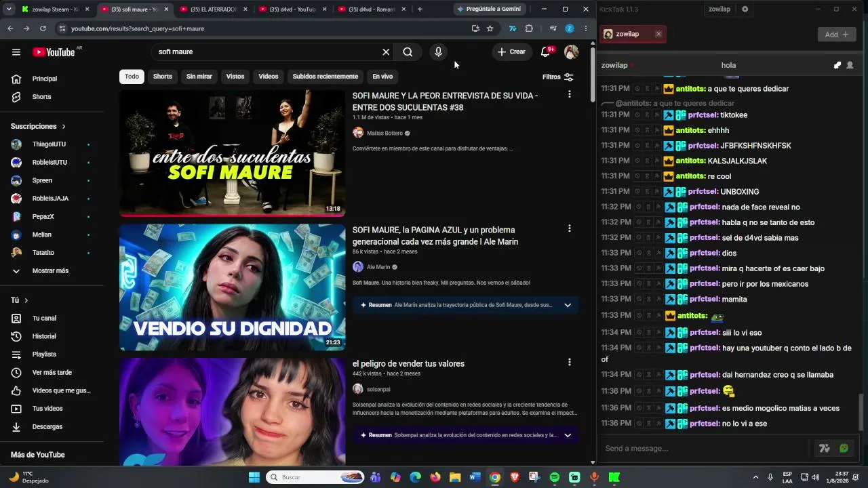Show hidden system tray icons
868x488 pixels.
click(x=756, y=477)
